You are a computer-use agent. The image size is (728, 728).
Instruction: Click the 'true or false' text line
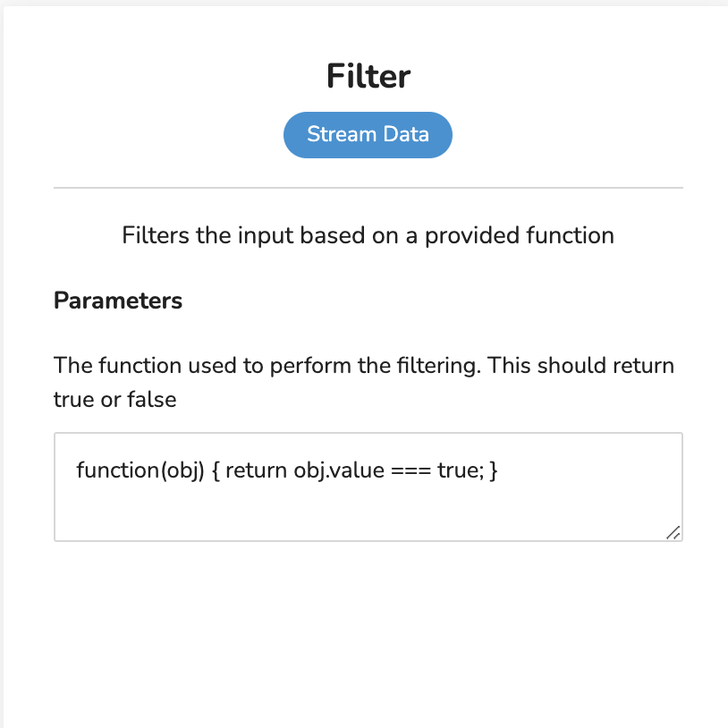[x=115, y=399]
